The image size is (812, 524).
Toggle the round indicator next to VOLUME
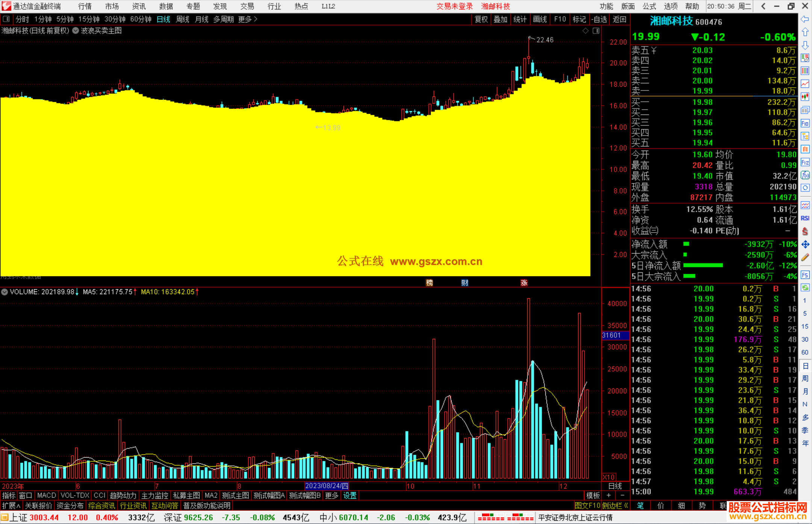pyautogui.click(x=5, y=292)
